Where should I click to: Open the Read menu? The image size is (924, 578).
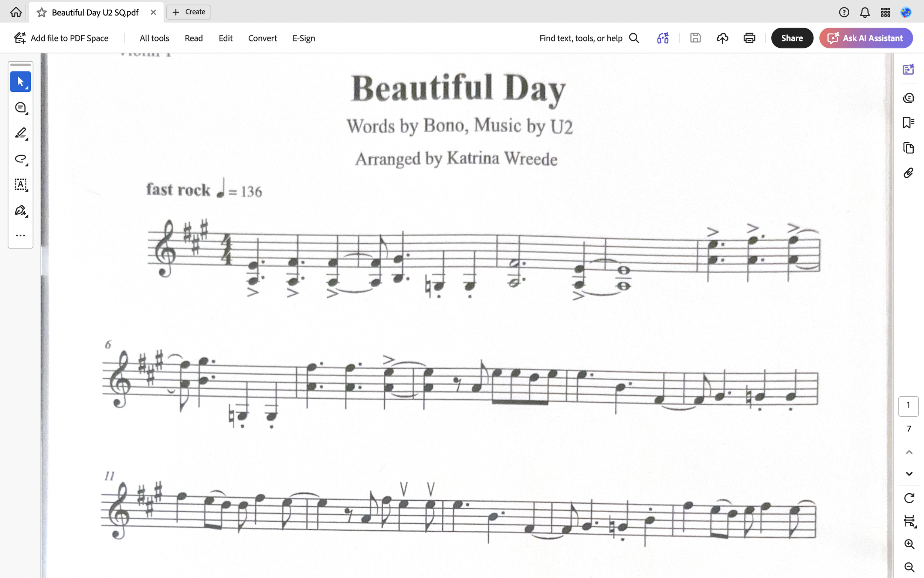pyautogui.click(x=194, y=38)
